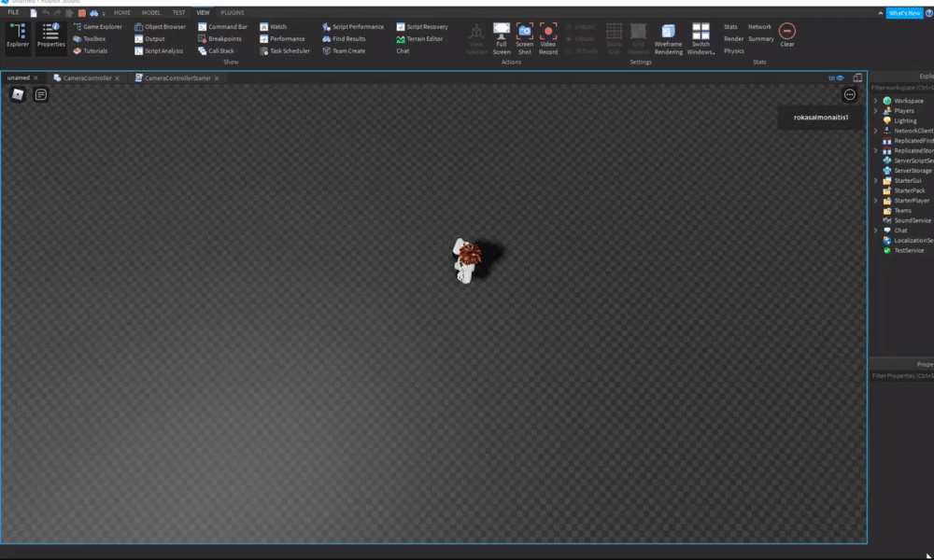
Task: Open the Toolbox panel
Action: (90, 38)
